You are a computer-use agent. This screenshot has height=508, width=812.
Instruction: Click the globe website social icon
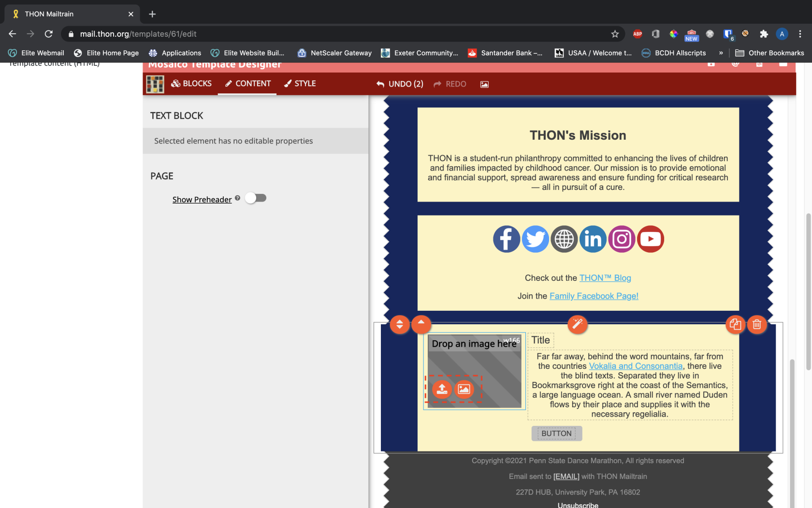564,239
